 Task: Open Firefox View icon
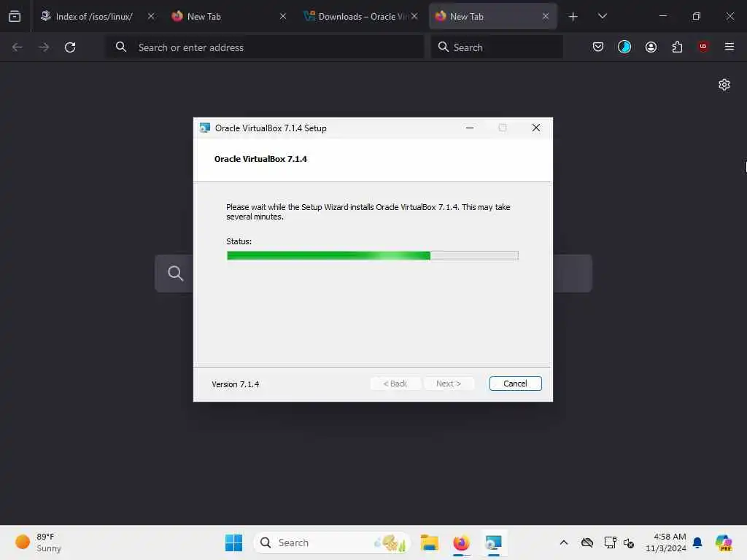click(15, 17)
